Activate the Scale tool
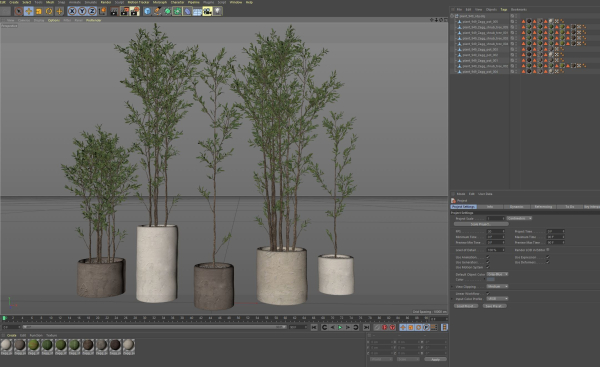This screenshot has height=367, width=600. click(x=39, y=11)
